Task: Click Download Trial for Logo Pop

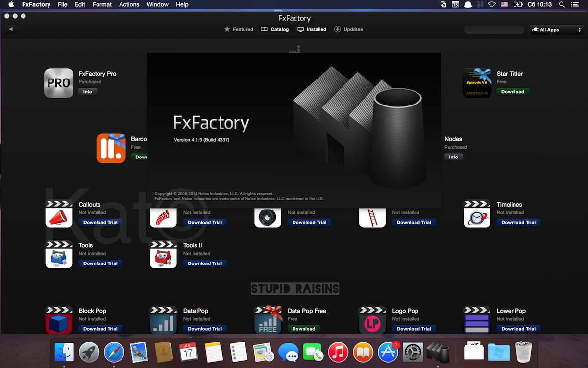Action: (x=414, y=329)
